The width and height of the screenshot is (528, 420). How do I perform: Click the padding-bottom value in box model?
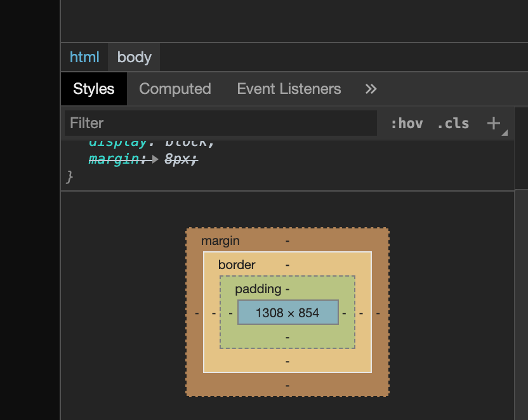click(287, 337)
